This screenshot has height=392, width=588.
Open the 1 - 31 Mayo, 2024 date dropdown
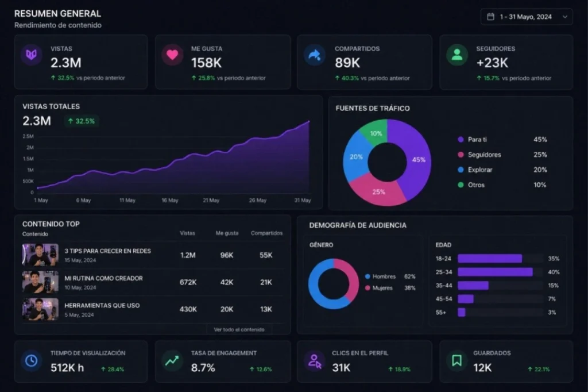(x=526, y=17)
